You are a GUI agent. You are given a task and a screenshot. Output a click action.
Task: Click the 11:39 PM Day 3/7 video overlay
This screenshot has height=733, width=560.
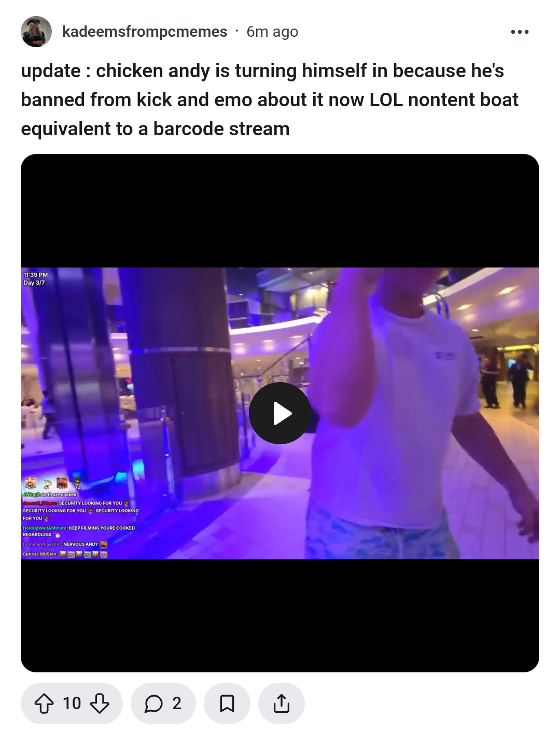click(x=35, y=279)
